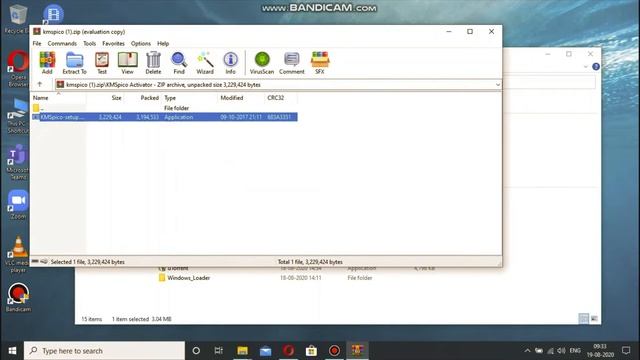Open the Help menu
The width and height of the screenshot is (640, 360).
tap(163, 43)
